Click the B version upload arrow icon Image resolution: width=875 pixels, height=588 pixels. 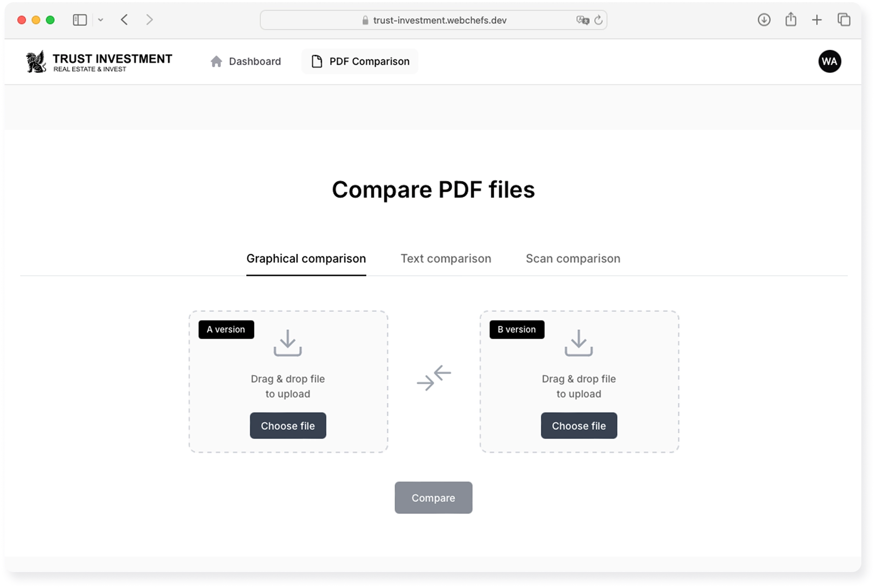click(578, 343)
